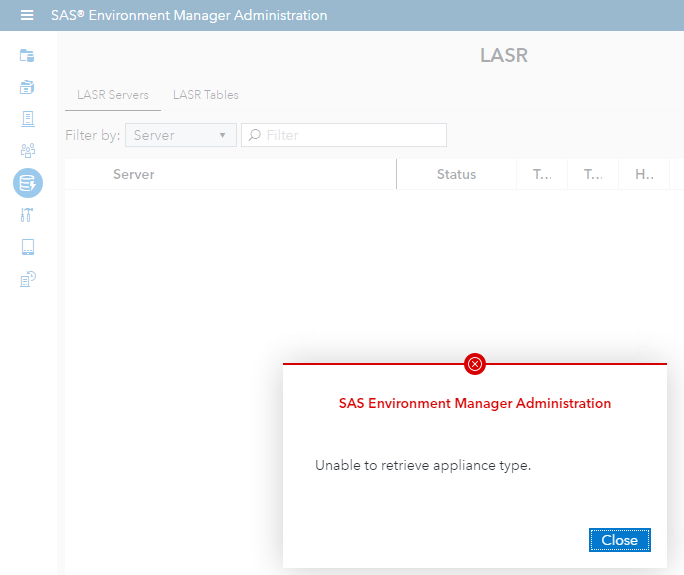Open the Folders icon in sidebar
684x575 pixels.
tap(27, 55)
